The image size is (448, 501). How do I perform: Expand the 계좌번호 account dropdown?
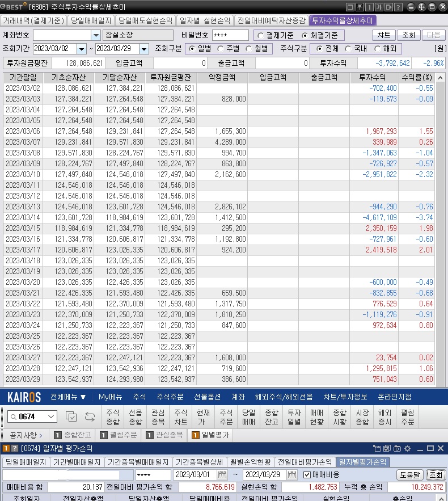[95, 35]
